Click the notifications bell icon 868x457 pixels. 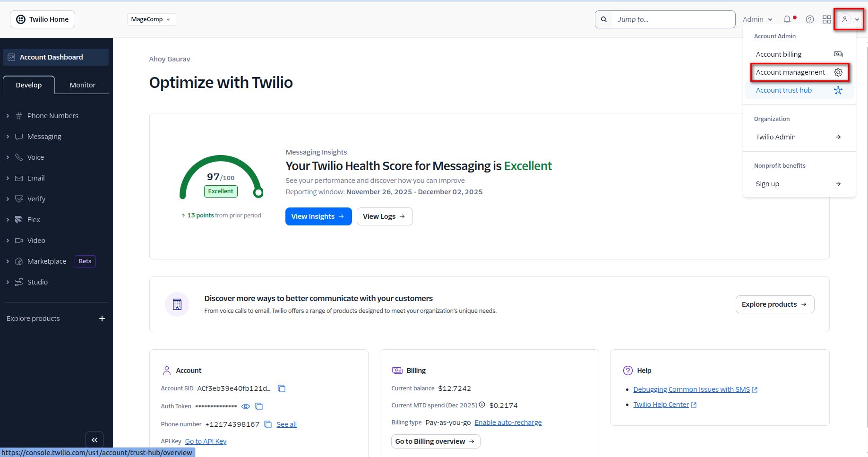pos(787,19)
